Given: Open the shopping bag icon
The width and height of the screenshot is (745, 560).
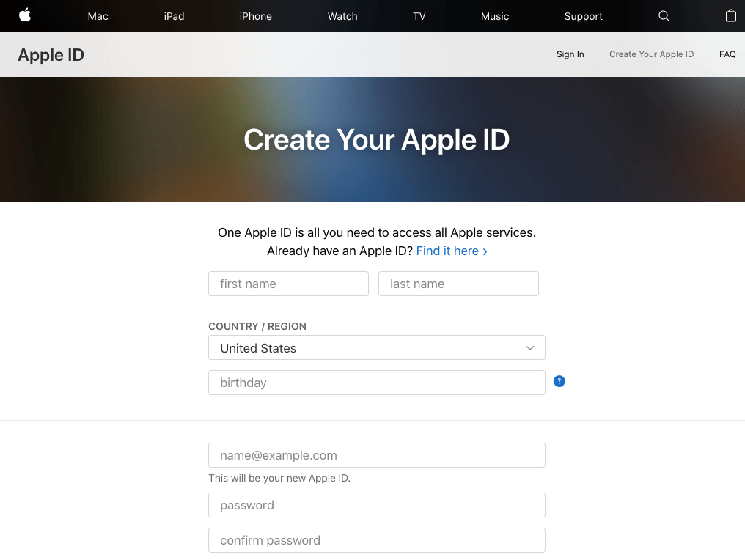Looking at the screenshot, I should pyautogui.click(x=731, y=15).
